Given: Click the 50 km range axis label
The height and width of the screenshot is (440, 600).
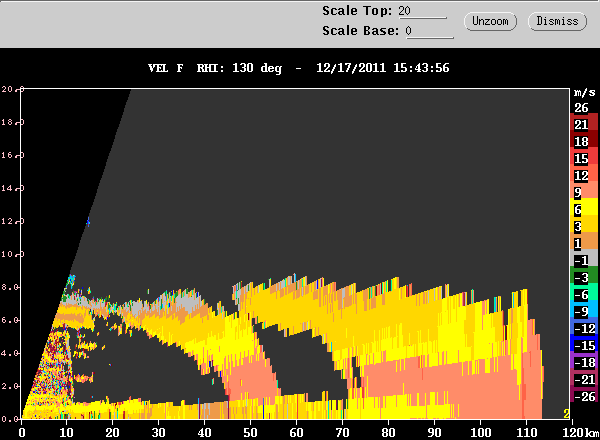Looking at the screenshot, I should click(250, 432).
